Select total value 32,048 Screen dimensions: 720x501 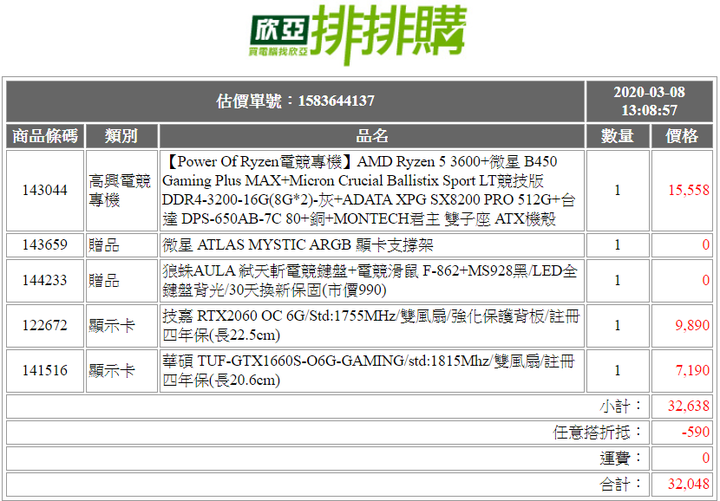[689, 484]
